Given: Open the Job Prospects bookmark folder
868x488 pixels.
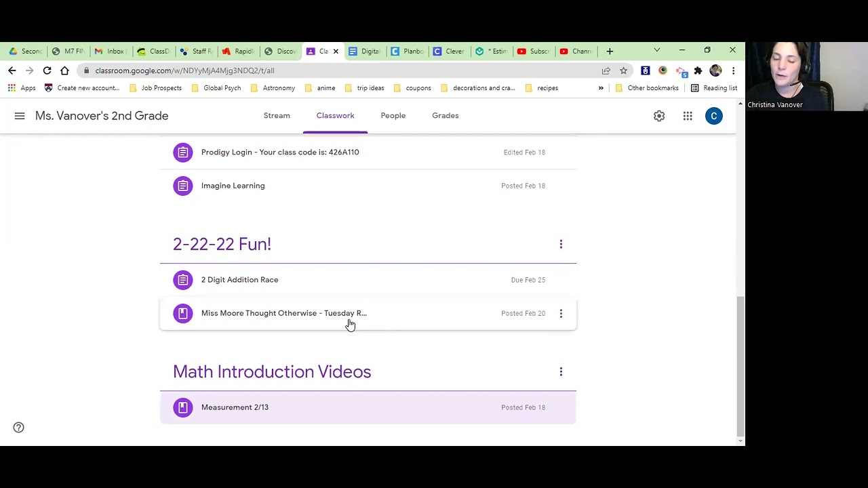Looking at the screenshot, I should coord(155,88).
